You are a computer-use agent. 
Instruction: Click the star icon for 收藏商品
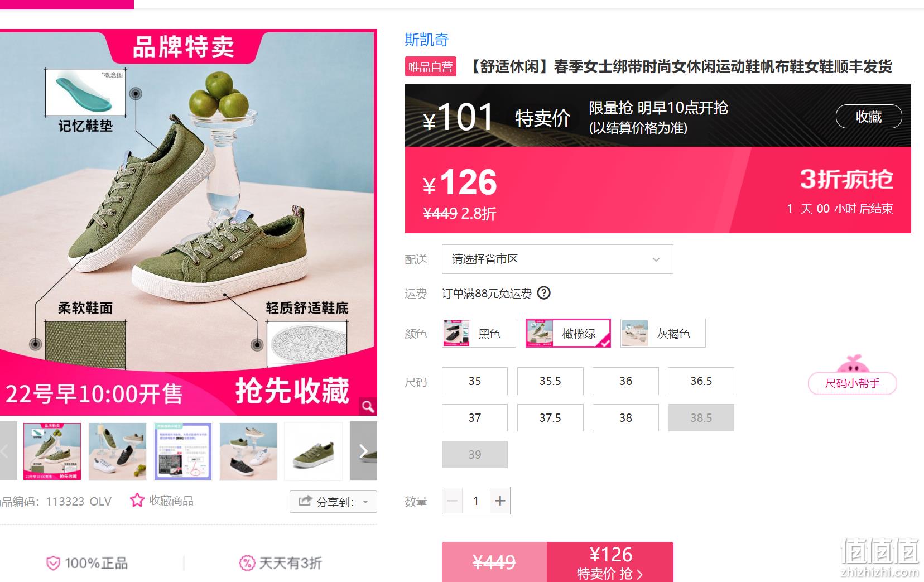[x=137, y=500]
